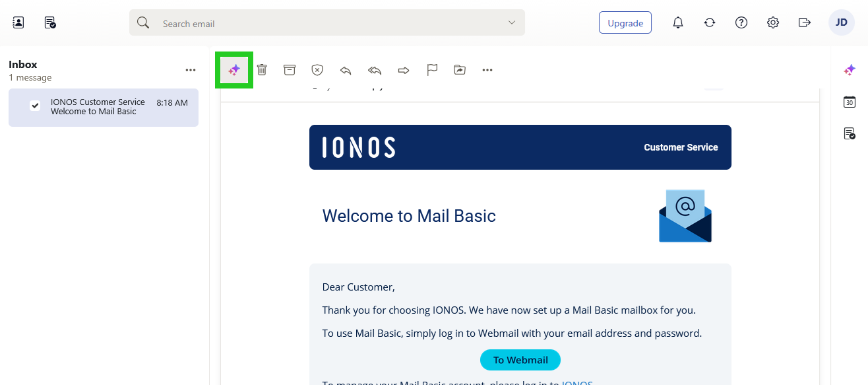
Task: Move the email to a folder
Action: 460,69
